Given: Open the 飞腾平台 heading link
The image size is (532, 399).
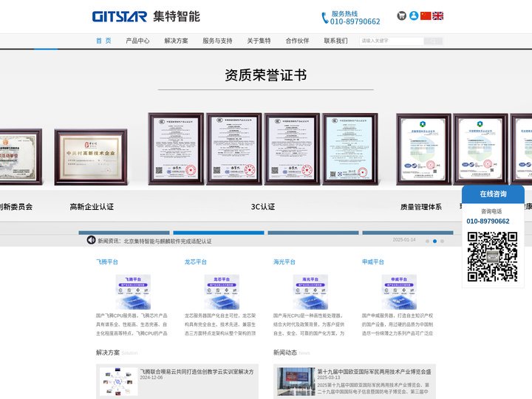Looking at the screenshot, I should [x=107, y=262].
